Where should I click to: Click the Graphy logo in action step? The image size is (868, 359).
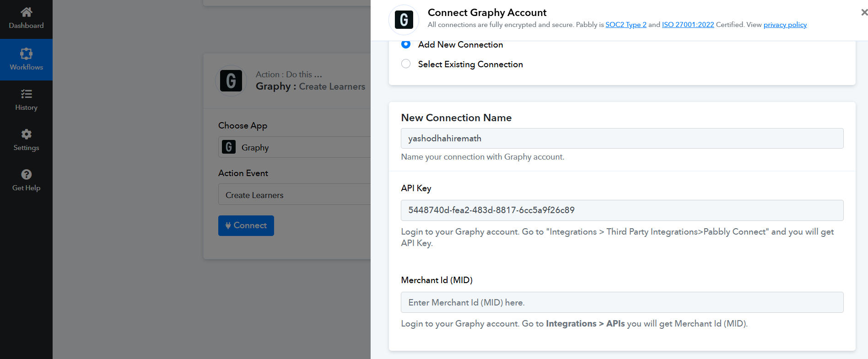tap(231, 81)
